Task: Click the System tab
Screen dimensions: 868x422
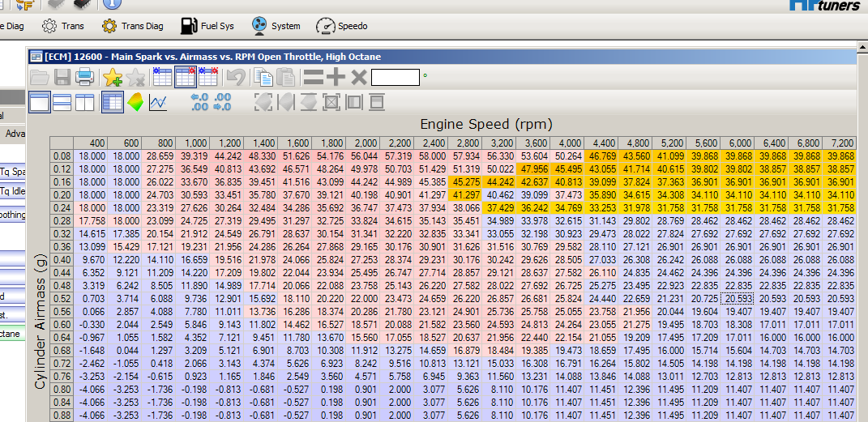Action: coord(276,26)
